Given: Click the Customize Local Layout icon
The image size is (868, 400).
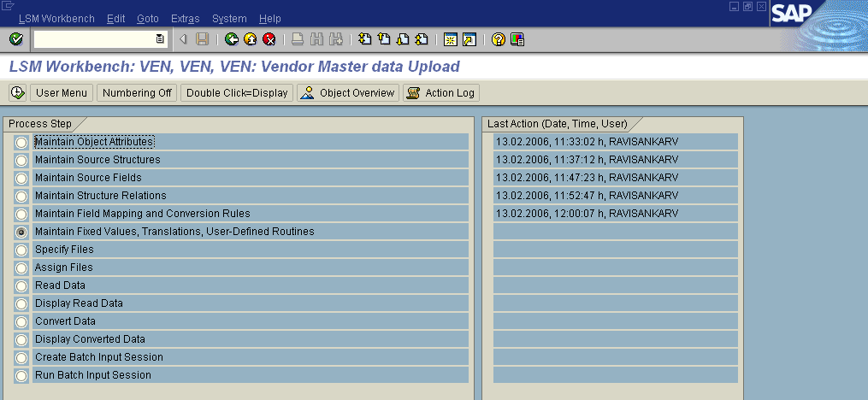Looking at the screenshot, I should click(x=517, y=39).
